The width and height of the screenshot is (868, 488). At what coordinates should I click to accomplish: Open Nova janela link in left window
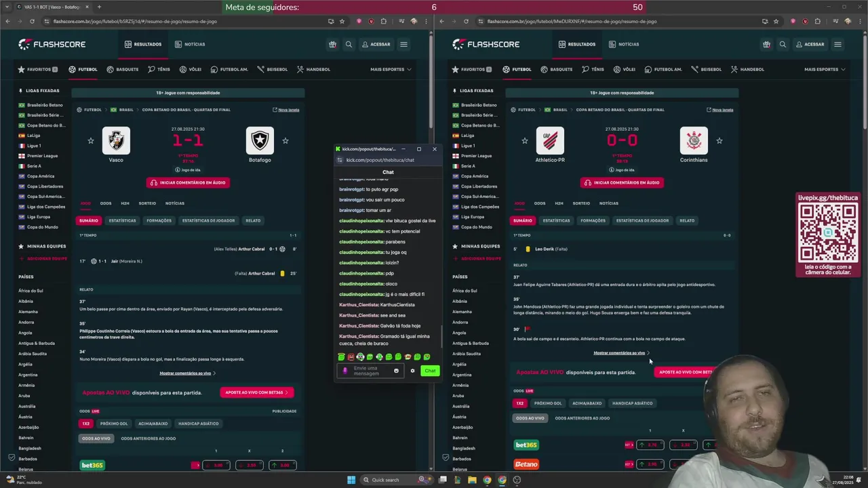pyautogui.click(x=286, y=110)
